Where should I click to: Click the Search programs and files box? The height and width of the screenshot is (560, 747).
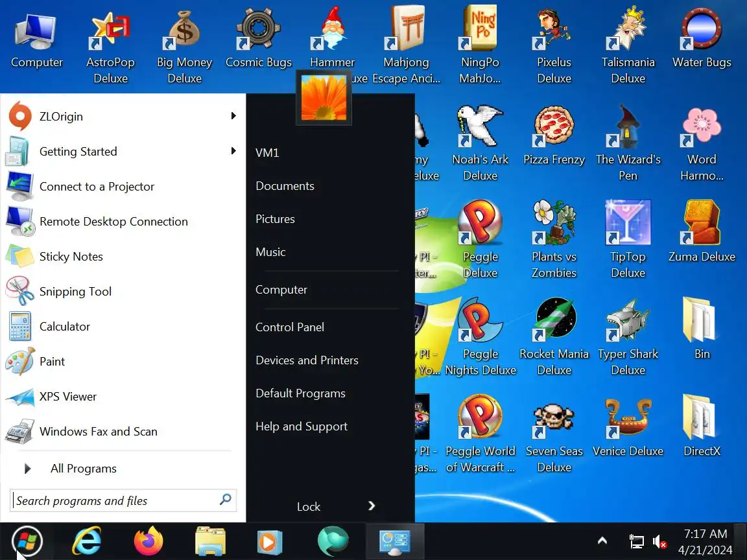(x=123, y=500)
